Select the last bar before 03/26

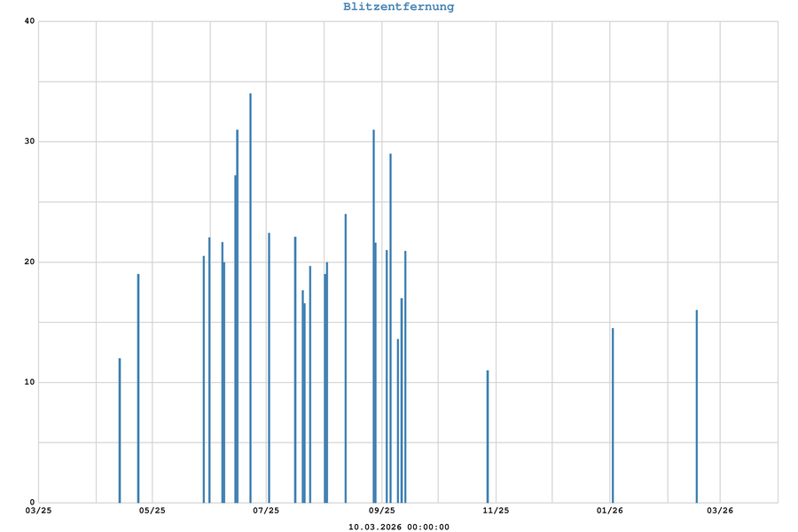pyautogui.click(x=697, y=406)
